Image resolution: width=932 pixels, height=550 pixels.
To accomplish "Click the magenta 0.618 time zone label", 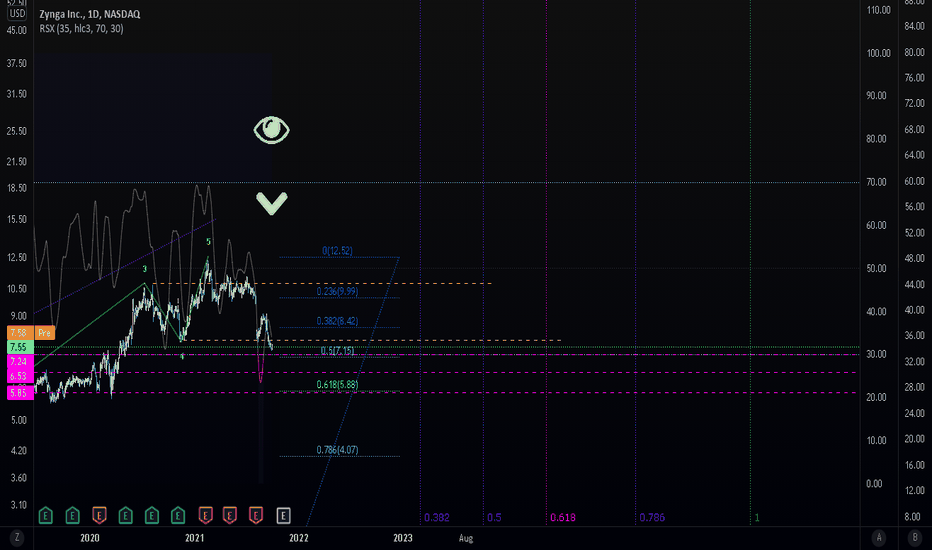I will (x=563, y=517).
